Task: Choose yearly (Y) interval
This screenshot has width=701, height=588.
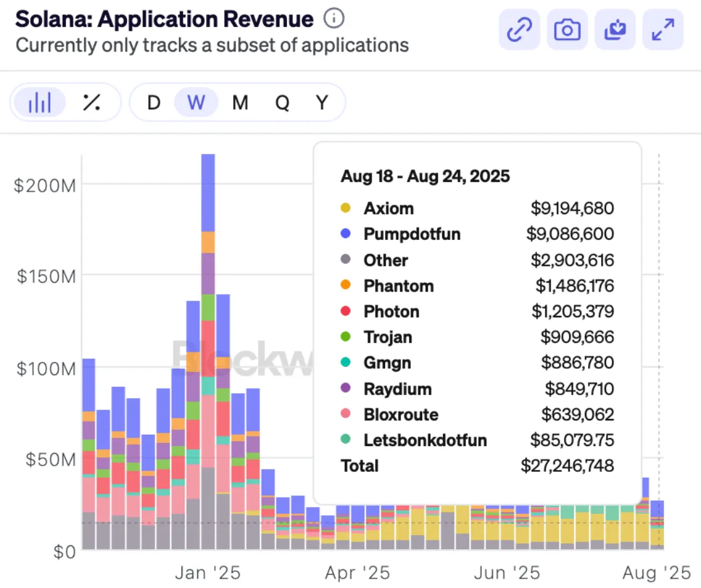Action: (322, 102)
